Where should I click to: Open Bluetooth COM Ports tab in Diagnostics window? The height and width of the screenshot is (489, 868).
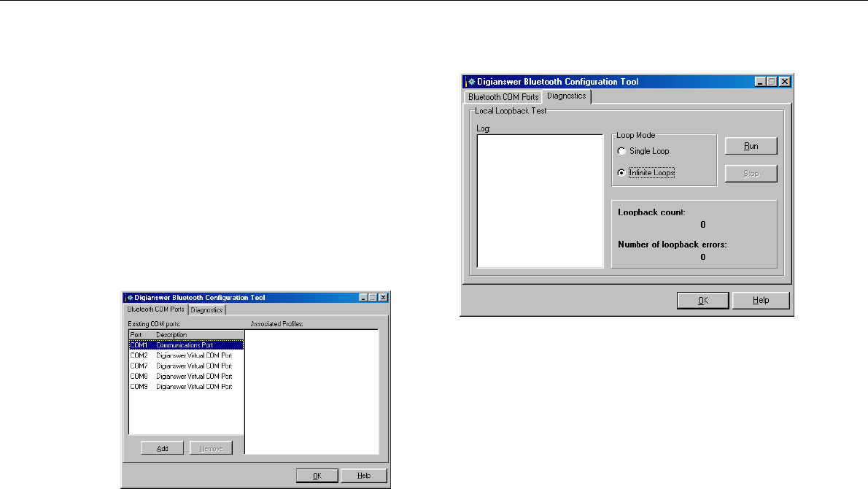503,97
